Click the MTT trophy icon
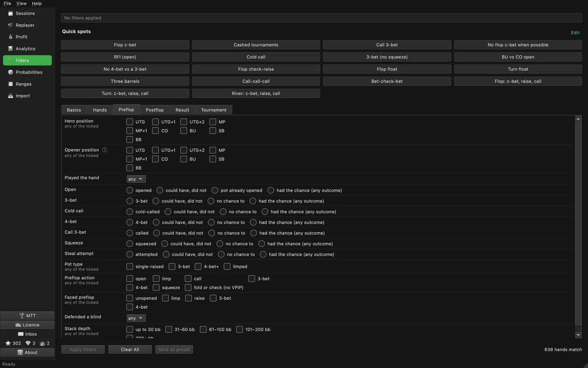Screen dimensions: 588x368 pyautogui.click(x=22, y=316)
